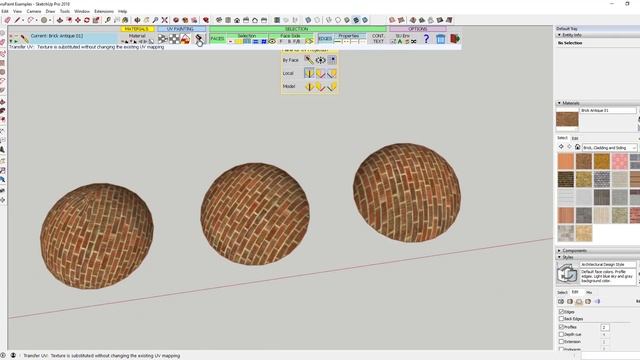
Task: Collapse the Styles panel
Action: (559, 257)
